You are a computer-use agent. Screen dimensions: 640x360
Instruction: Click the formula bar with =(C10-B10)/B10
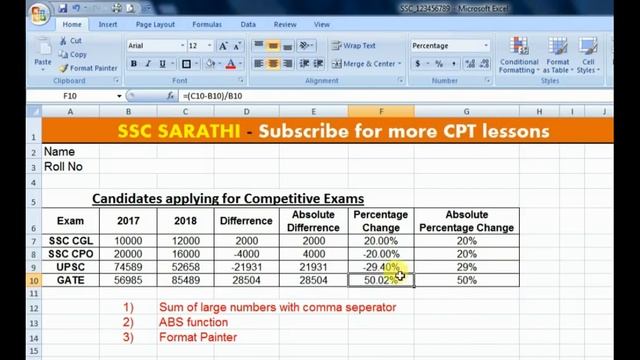coord(396,96)
